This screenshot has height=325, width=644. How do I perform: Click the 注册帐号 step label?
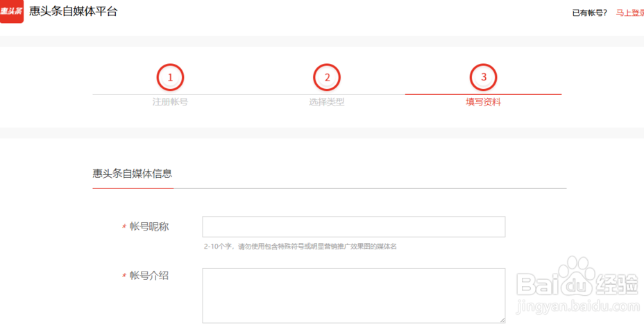170,102
